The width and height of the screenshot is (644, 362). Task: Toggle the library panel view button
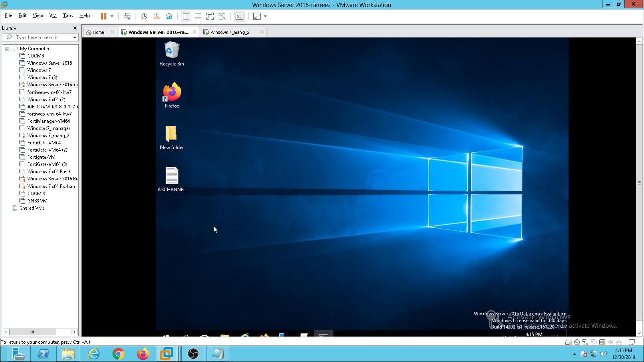click(x=186, y=16)
